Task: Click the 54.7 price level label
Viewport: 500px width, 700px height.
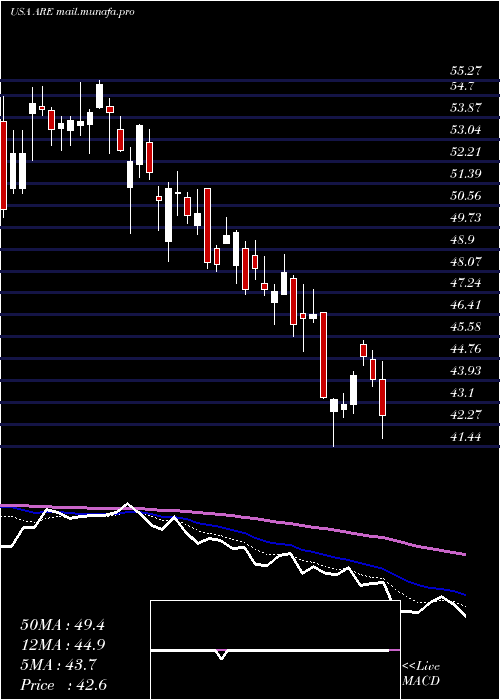Action: coord(462,86)
